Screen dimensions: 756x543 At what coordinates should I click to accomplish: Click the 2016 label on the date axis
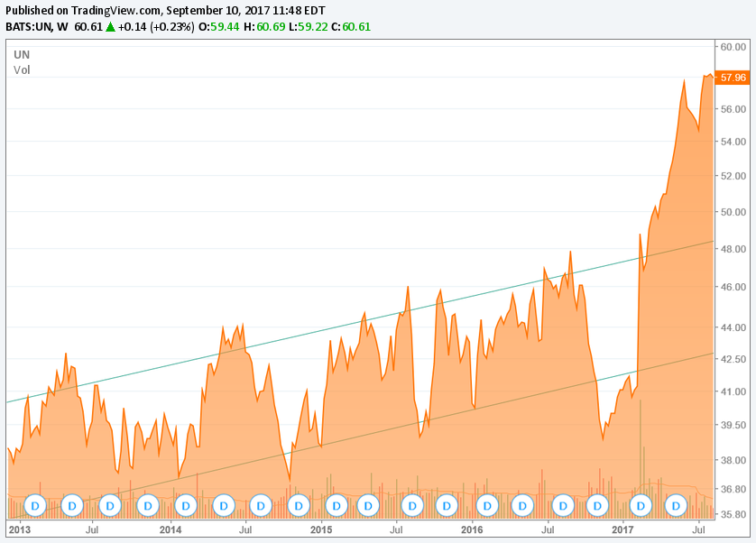point(472,530)
